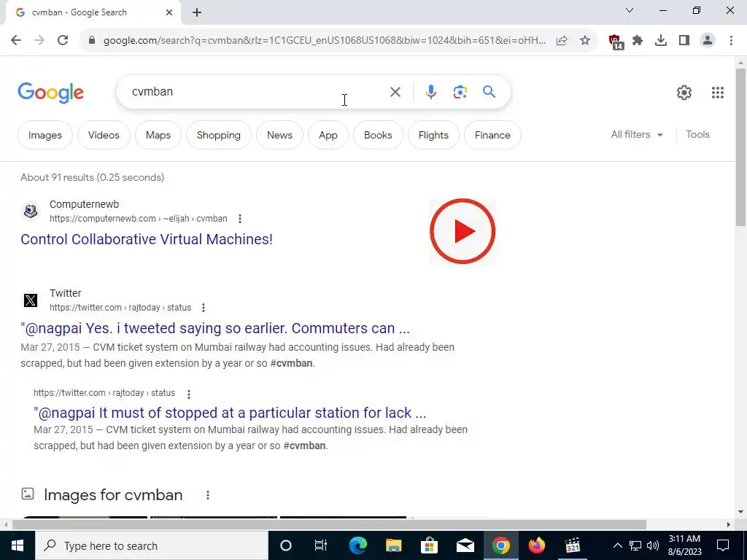Viewport: 747px width, 560px height.
Task: Open Mail app from taskbar
Action: click(465, 545)
